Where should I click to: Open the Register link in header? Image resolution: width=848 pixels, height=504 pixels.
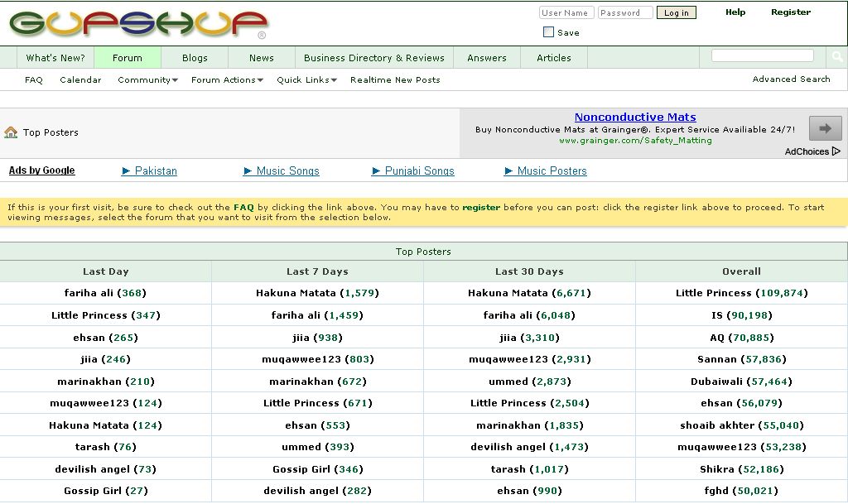point(790,12)
